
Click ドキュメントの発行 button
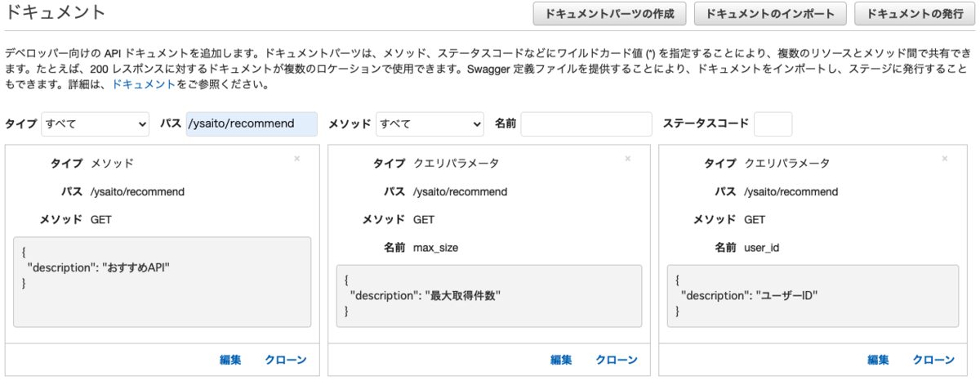click(x=915, y=14)
